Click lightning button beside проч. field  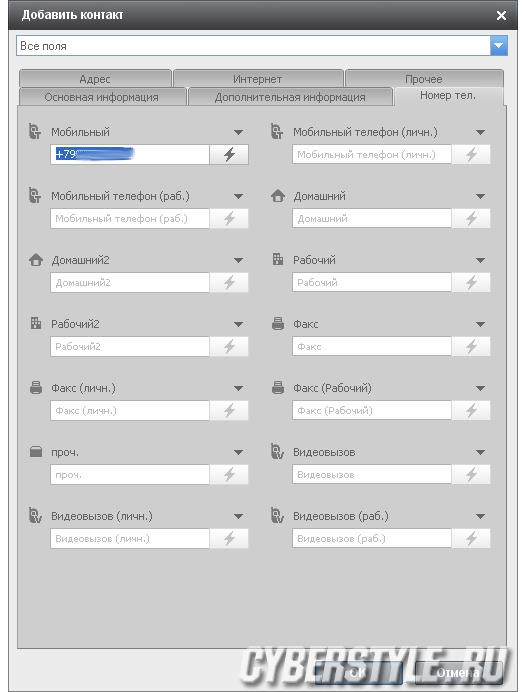coord(229,474)
